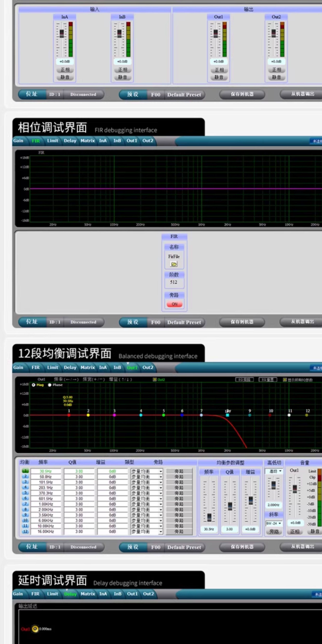Select the green EQ node 5 point
This screenshot has height=644, width=322.
(163, 415)
